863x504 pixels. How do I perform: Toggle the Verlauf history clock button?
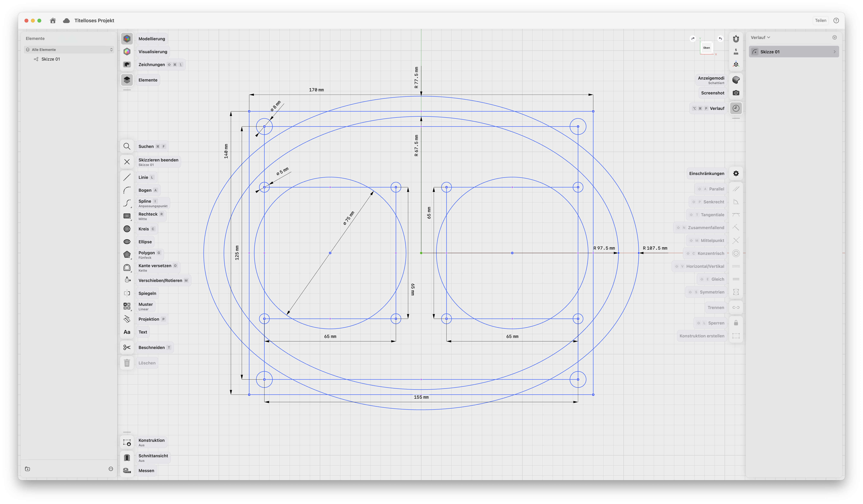click(736, 108)
